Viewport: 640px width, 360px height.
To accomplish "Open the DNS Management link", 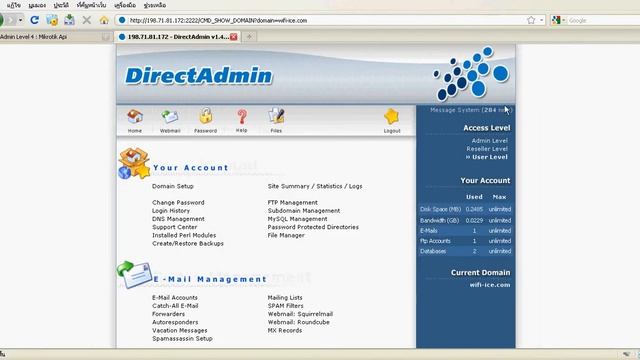I will (178, 219).
